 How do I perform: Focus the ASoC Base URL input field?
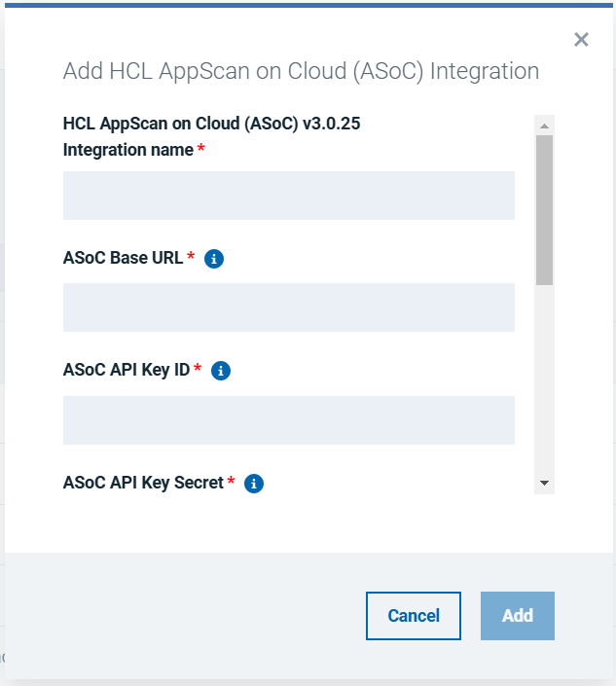click(288, 307)
